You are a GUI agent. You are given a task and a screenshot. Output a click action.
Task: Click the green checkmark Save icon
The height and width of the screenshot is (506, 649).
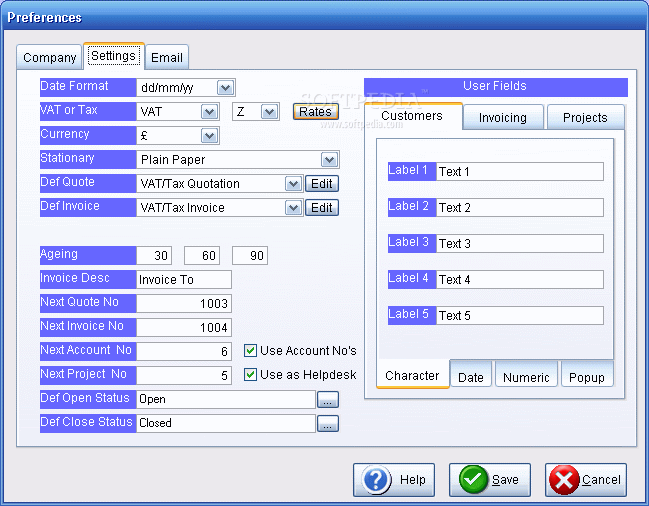(474, 480)
